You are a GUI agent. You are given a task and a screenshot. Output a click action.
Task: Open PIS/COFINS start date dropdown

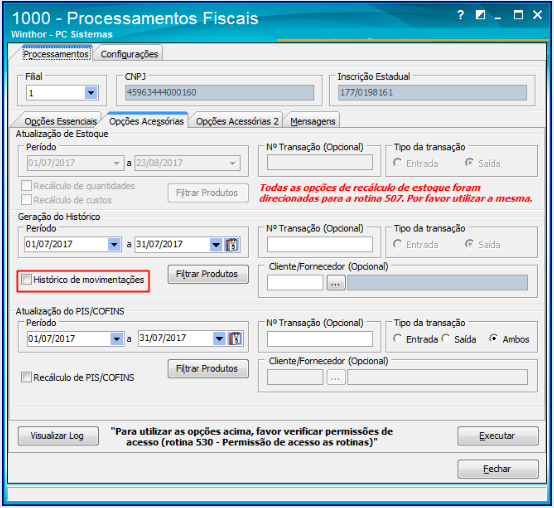pyautogui.click(x=117, y=339)
